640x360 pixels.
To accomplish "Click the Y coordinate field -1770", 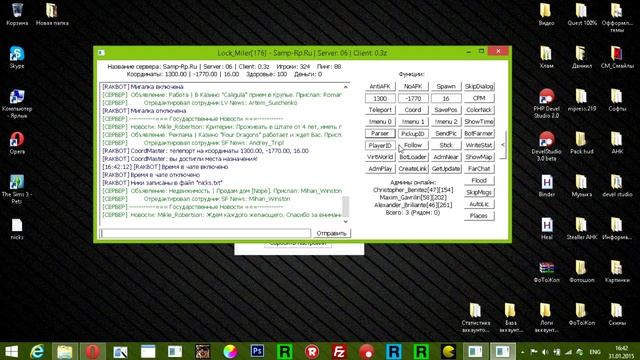I will pyautogui.click(x=413, y=98).
